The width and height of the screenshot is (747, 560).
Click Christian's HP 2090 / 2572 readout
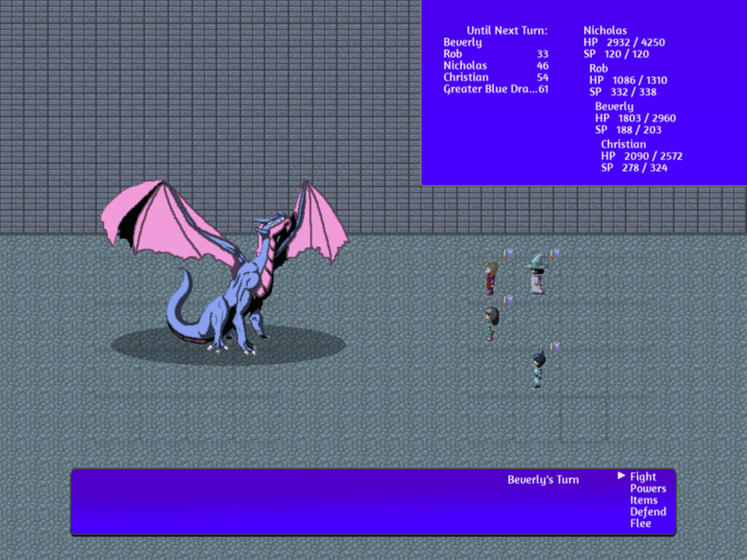(641, 156)
